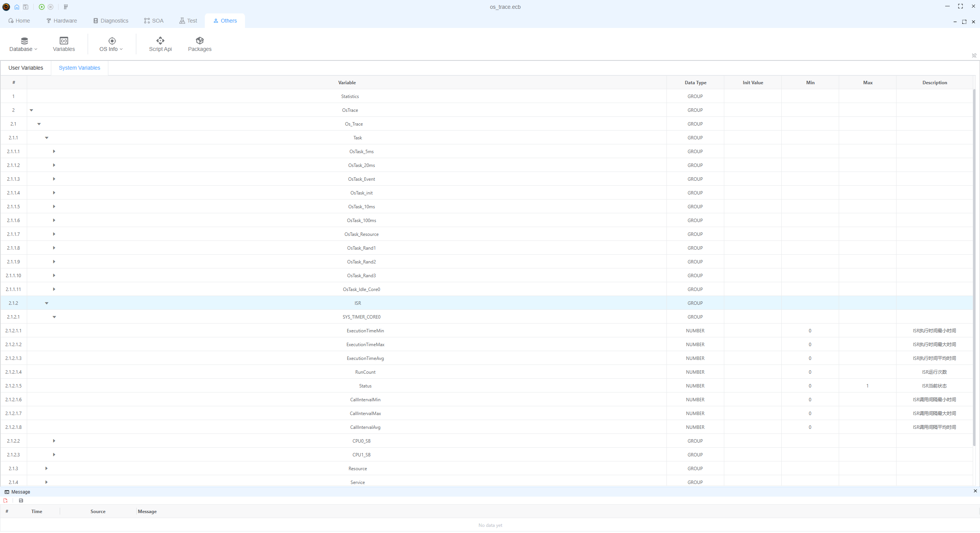Close the Message panel
This screenshot has height=533, width=980.
975,491
